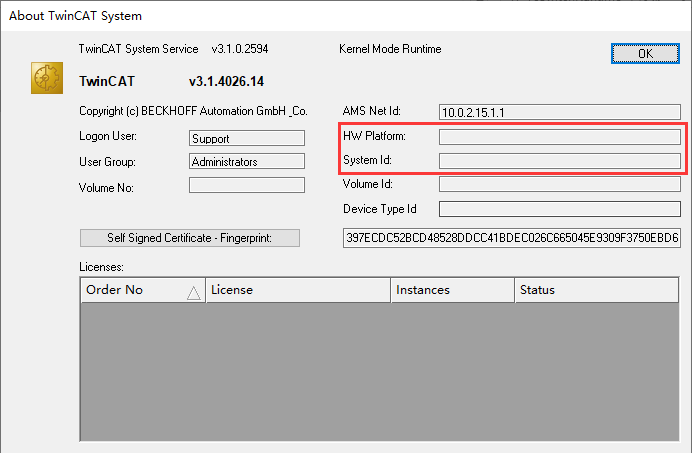692x453 pixels.
Task: Click the empty Volume No field
Action: point(247,185)
